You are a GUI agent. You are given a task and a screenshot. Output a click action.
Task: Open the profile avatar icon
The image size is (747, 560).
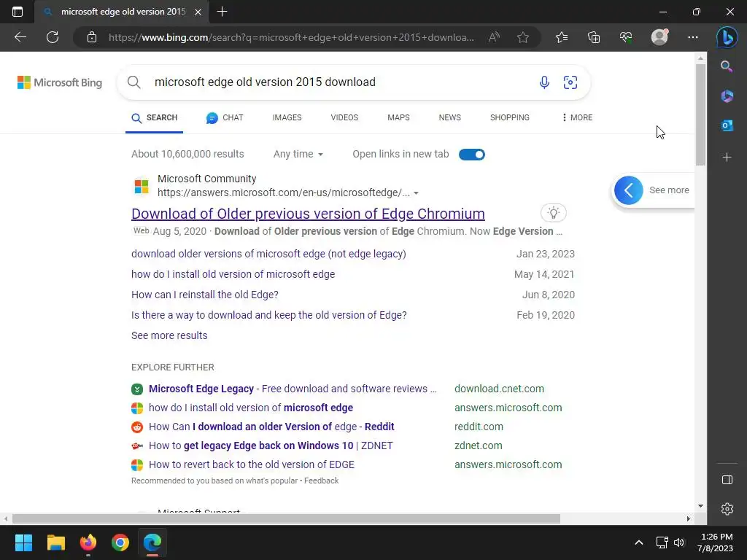[x=659, y=37]
